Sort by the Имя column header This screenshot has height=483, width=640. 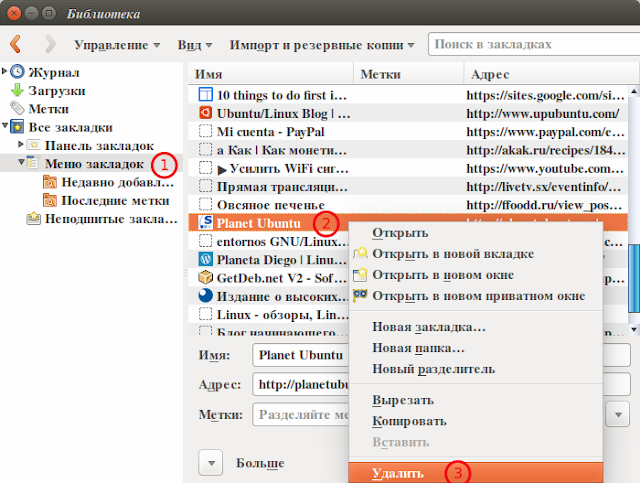pyautogui.click(x=271, y=74)
